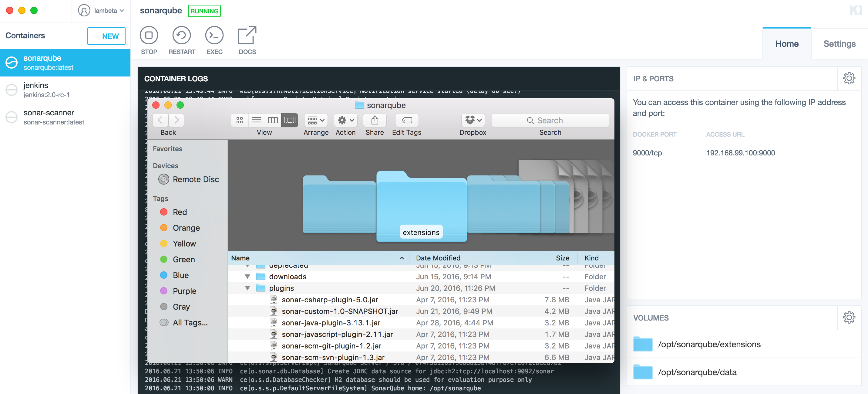Create a container with the NEW button
This screenshot has height=394, width=868.
106,36
